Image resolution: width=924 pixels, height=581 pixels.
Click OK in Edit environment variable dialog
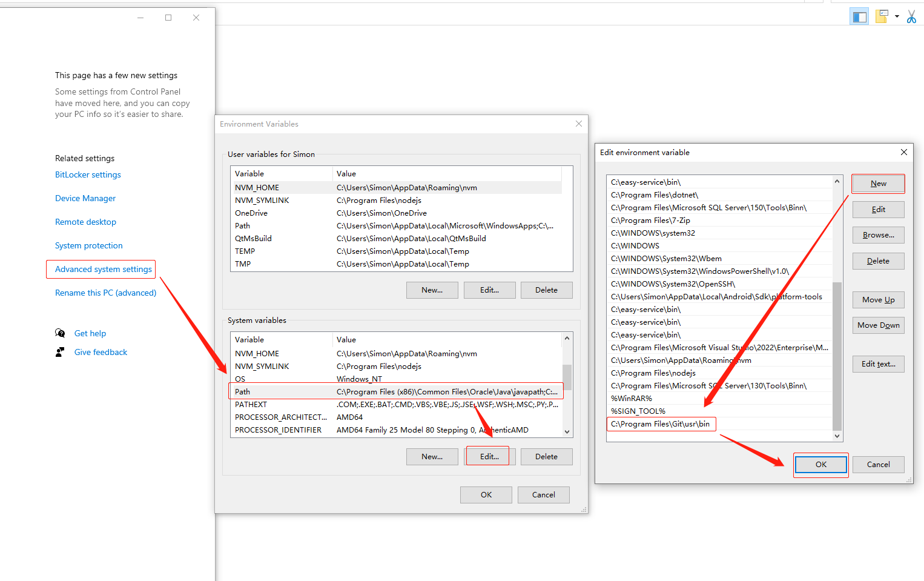tap(821, 465)
